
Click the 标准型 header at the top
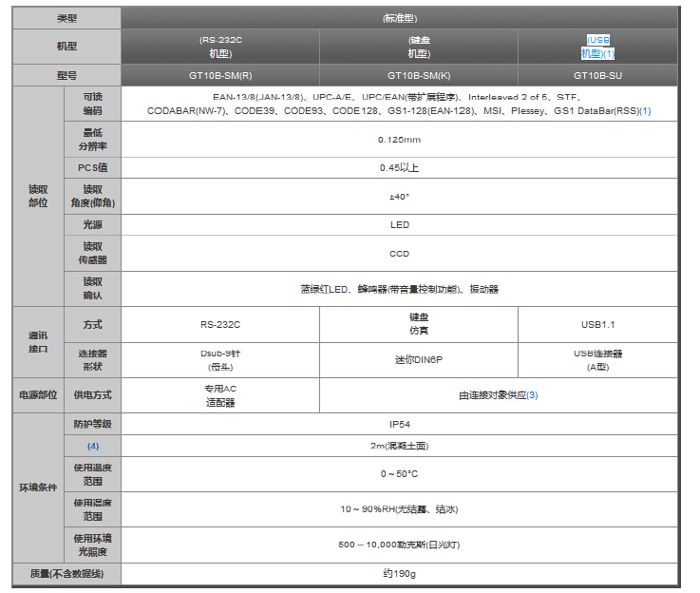399,17
